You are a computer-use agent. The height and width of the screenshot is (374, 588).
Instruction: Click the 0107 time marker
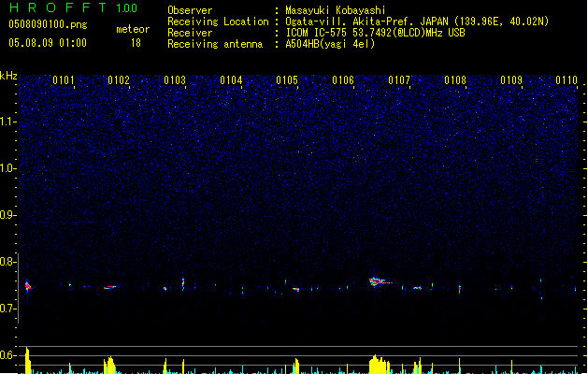[399, 80]
